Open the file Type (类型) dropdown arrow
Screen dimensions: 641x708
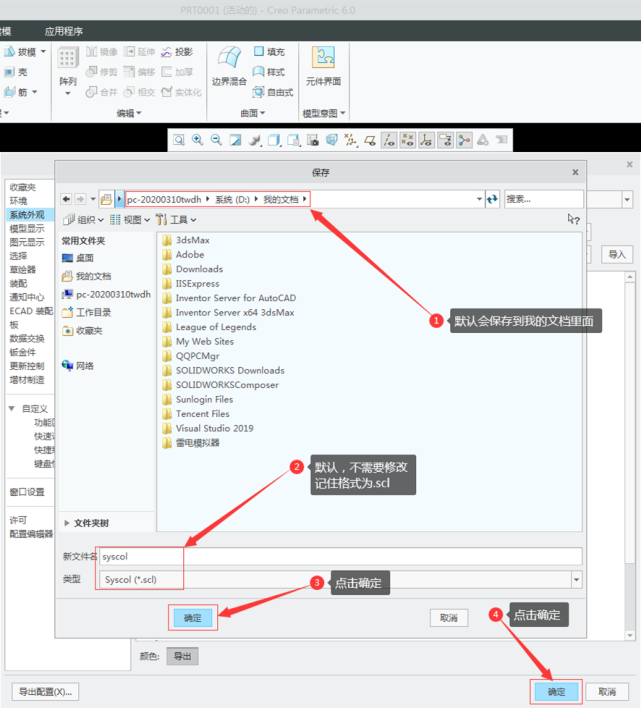tap(576, 580)
